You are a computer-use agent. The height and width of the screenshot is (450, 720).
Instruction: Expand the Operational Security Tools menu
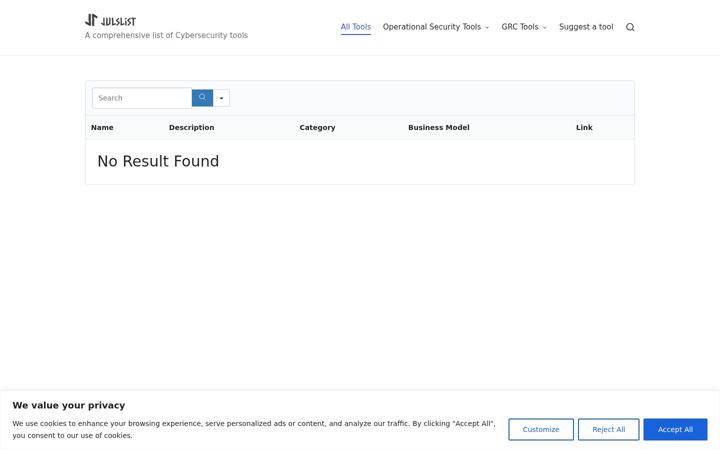tap(436, 27)
